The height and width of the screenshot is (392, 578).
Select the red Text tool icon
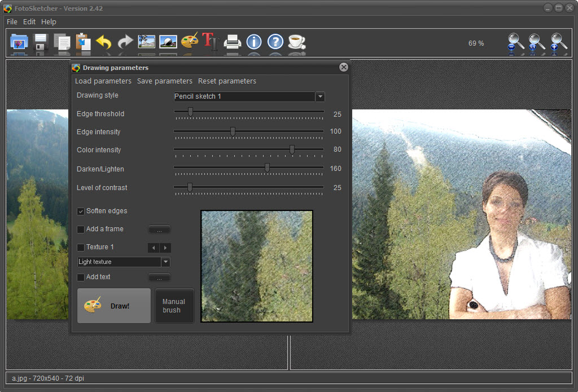coord(211,42)
